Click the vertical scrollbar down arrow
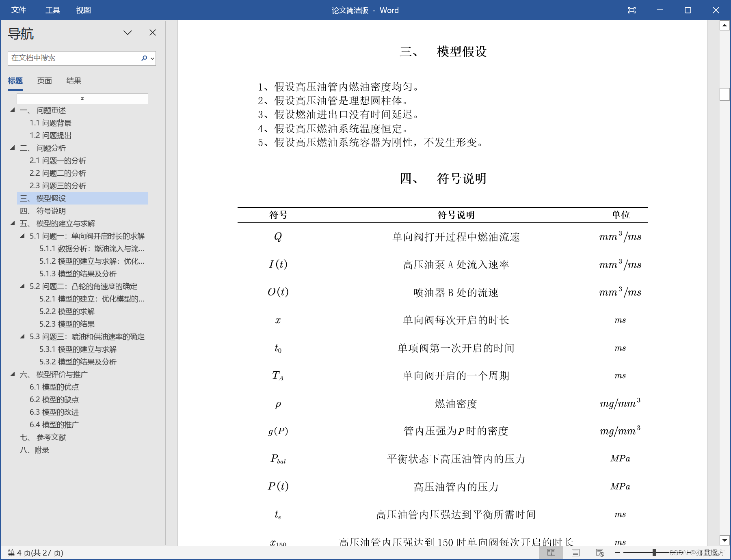The width and height of the screenshot is (731, 560). click(x=725, y=540)
